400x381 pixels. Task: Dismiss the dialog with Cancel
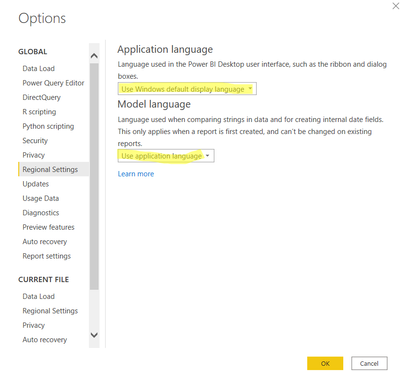[x=369, y=363]
